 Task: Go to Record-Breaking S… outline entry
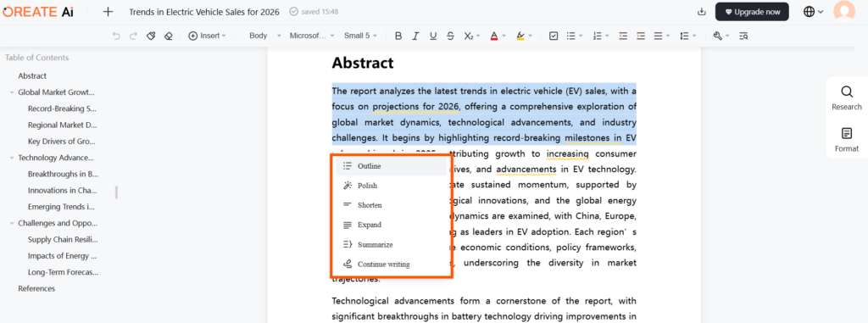pyautogui.click(x=63, y=109)
